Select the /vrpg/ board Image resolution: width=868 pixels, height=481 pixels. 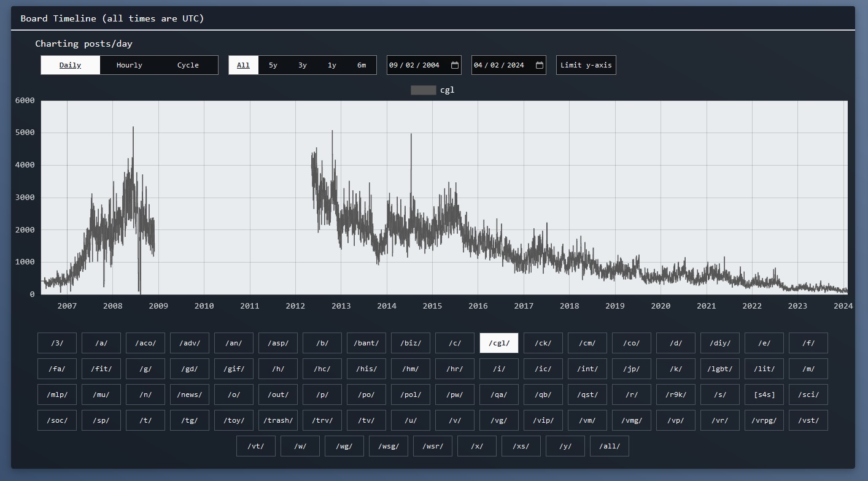[764, 420]
